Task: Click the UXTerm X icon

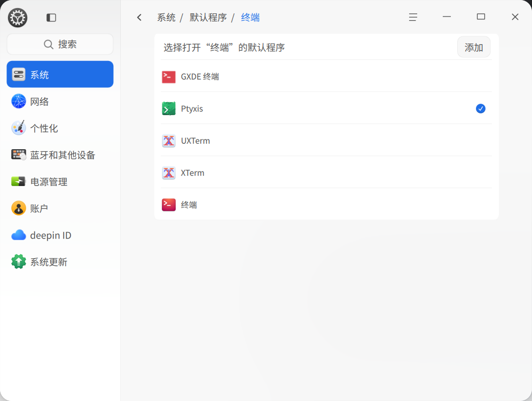Action: (x=169, y=141)
